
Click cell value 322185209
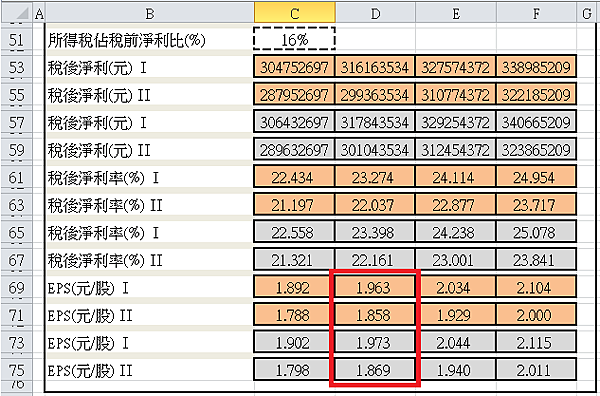(536, 95)
